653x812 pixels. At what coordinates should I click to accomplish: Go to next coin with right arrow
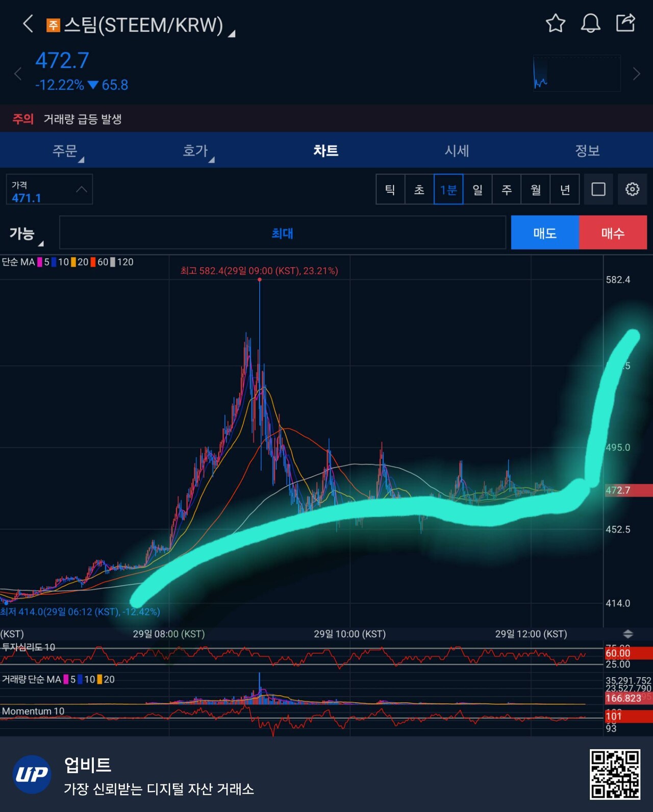point(636,74)
